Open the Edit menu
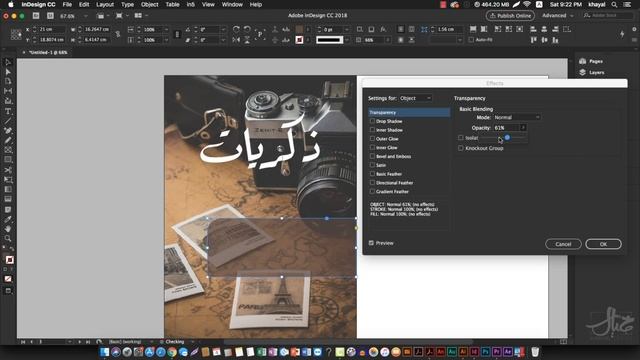 pos(84,4)
